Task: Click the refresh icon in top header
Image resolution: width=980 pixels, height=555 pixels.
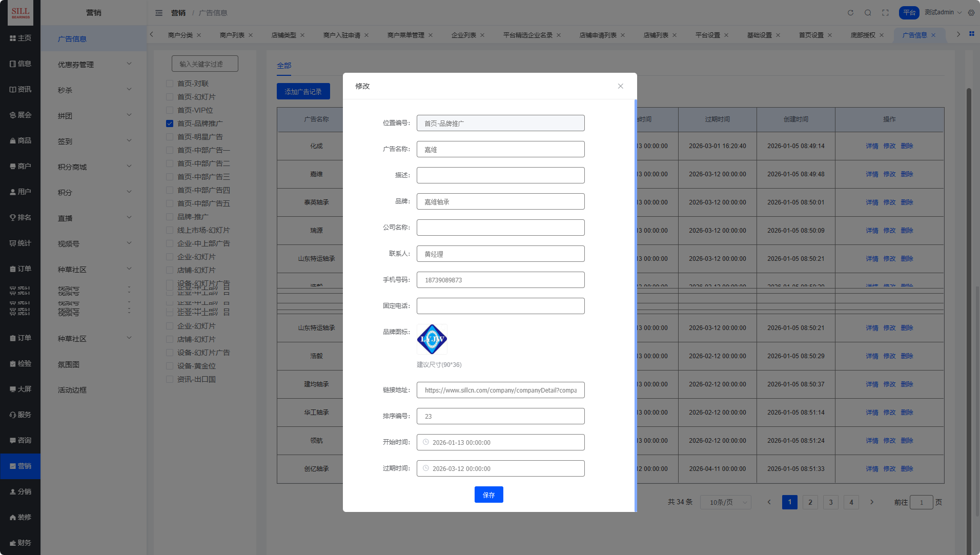Action: coord(850,13)
